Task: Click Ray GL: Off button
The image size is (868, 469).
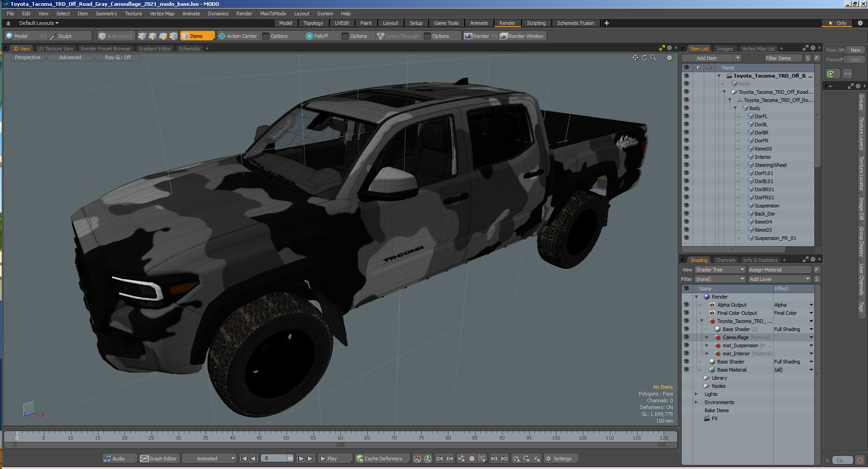Action: coord(118,58)
